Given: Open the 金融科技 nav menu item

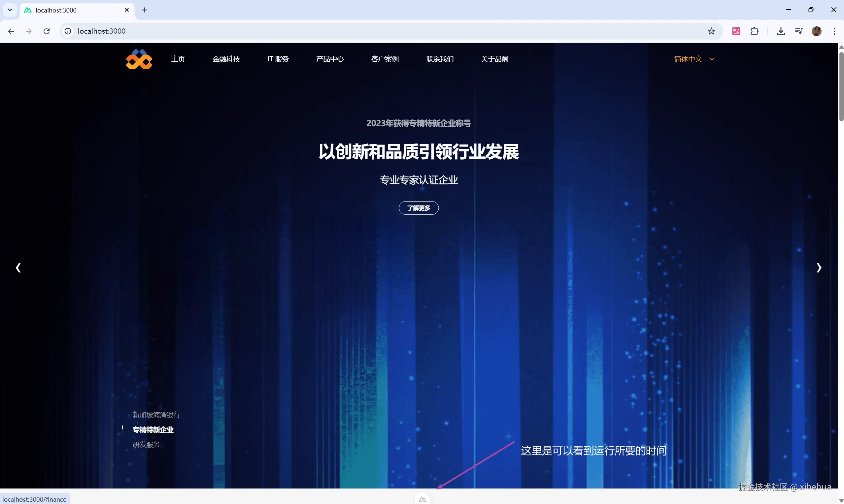Looking at the screenshot, I should (226, 59).
